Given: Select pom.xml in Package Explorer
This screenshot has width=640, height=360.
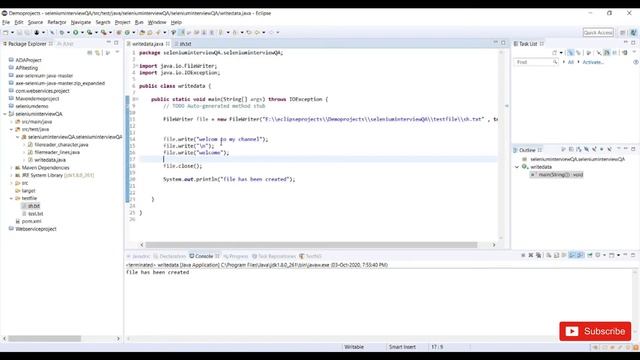Looking at the screenshot, I should tap(31, 221).
